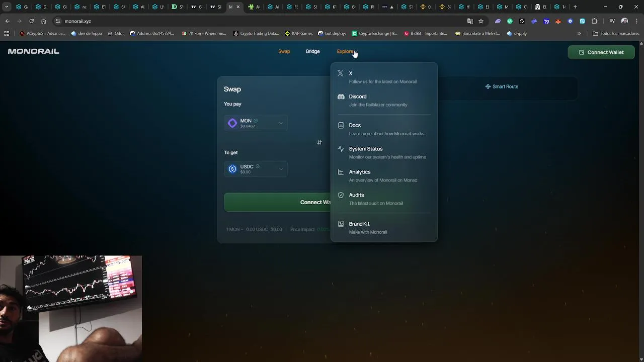Click the green Connect Wallet button in swap card

277,202
